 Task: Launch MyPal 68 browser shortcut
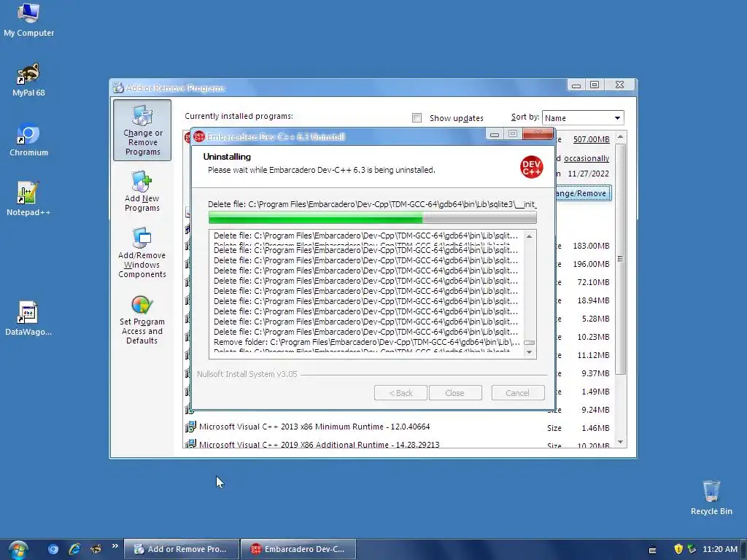click(28, 80)
